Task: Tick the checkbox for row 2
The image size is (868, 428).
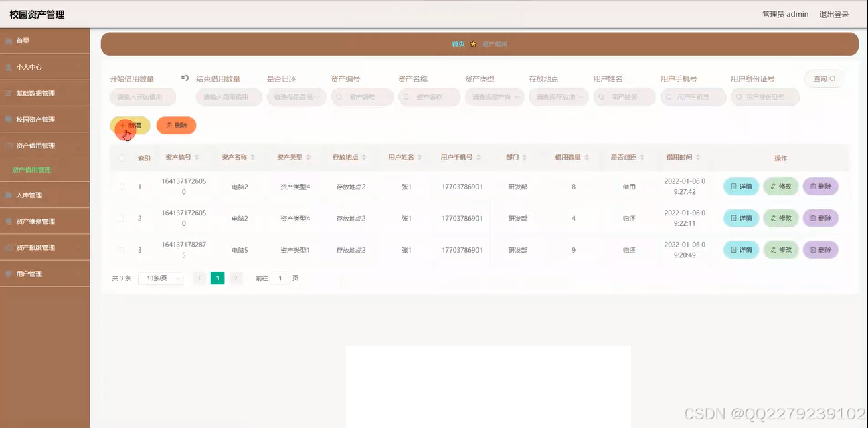Action: 120,218
